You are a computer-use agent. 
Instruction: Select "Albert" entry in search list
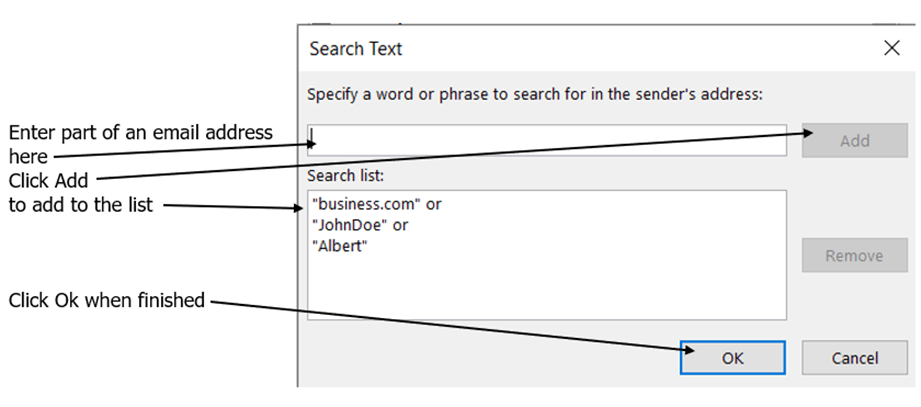[x=340, y=246]
